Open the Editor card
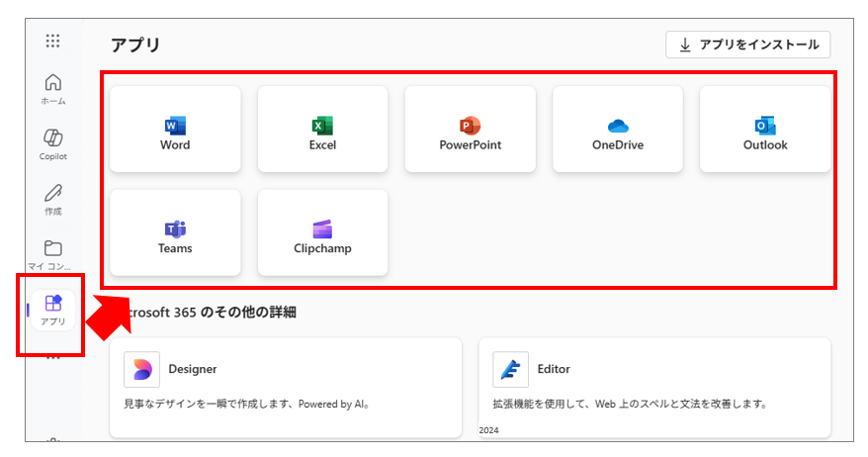Image resolution: width=868 pixels, height=457 pixels. click(654, 388)
